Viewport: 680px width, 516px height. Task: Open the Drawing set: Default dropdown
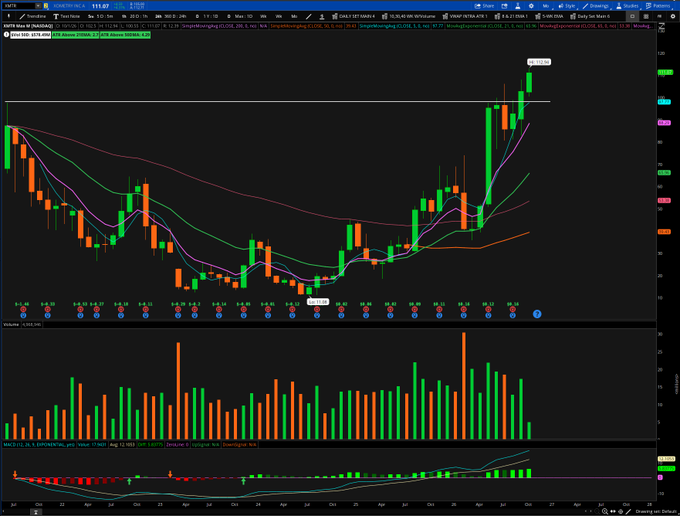[655, 512]
